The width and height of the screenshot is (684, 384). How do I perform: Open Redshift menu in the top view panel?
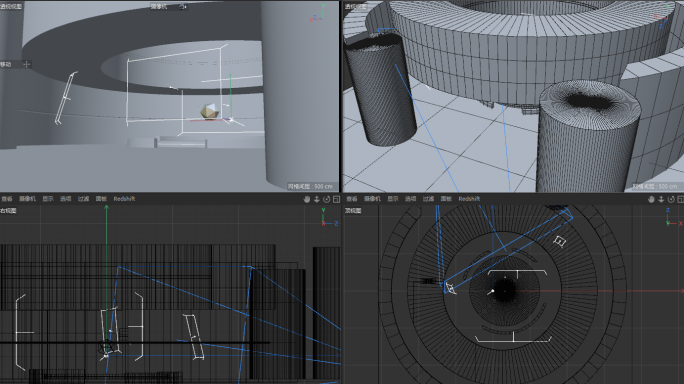pyautogui.click(x=469, y=199)
